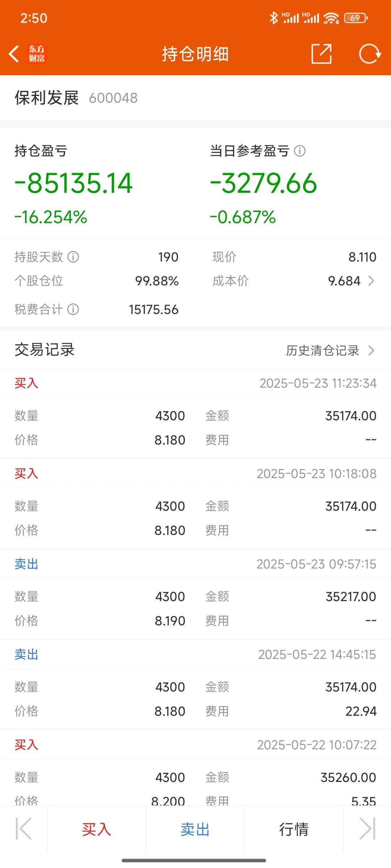Viewport: 391px width, 868px height.
Task: Tap the 东方财富 logo
Action: [37, 54]
